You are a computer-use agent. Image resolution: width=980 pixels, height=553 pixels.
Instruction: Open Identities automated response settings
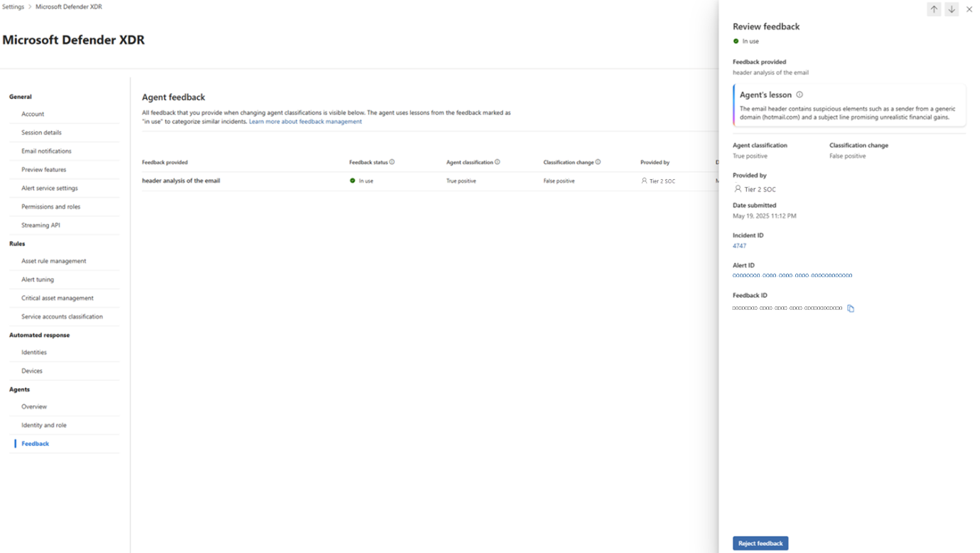(x=34, y=352)
